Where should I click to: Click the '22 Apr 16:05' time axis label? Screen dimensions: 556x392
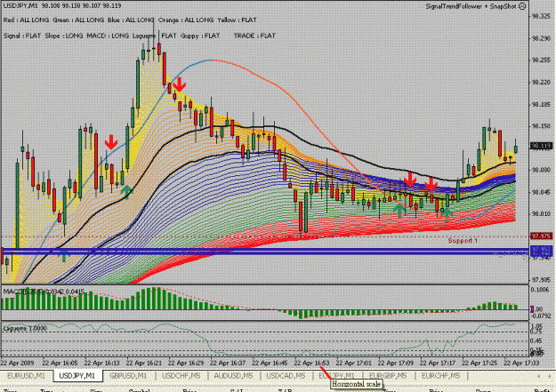[x=60, y=363]
